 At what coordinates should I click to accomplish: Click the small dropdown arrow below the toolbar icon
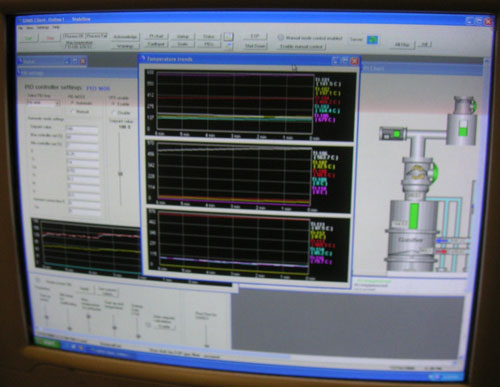(x=228, y=45)
